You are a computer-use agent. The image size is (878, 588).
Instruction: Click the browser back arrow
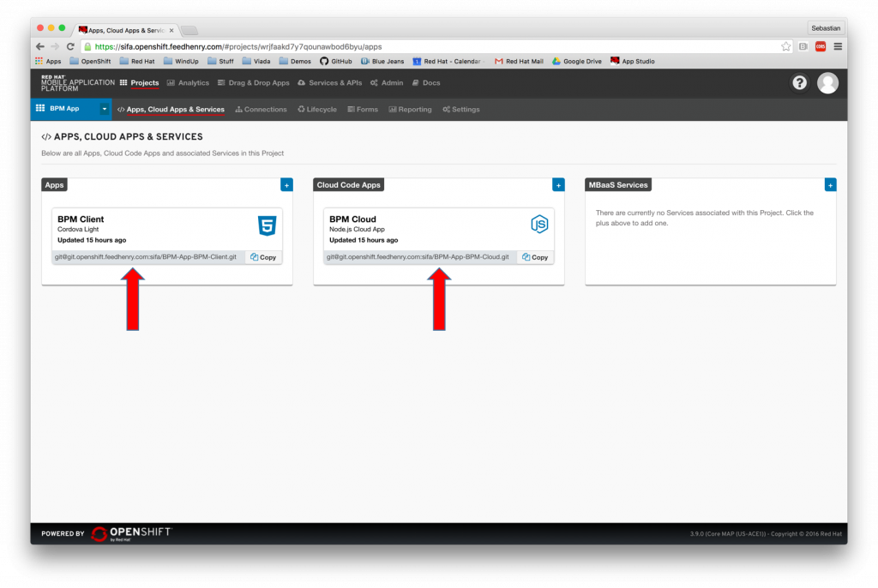coord(39,46)
